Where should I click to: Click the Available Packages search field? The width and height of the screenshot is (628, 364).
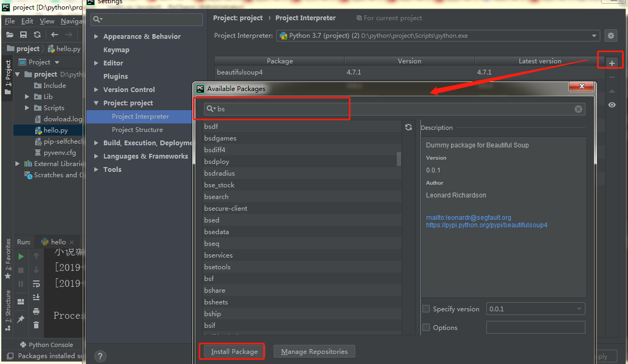click(395, 109)
